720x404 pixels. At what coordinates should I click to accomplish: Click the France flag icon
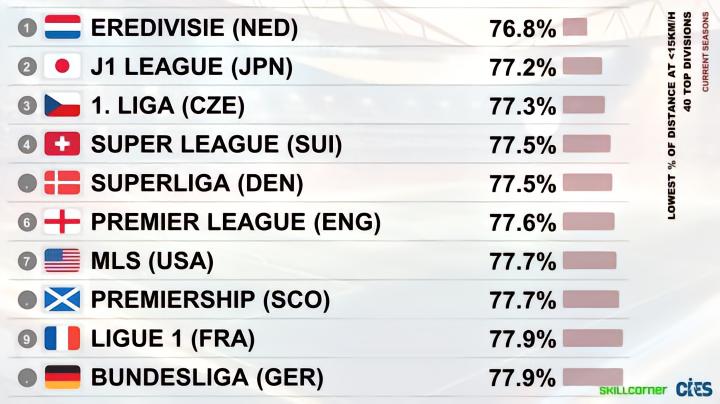pyautogui.click(x=62, y=338)
